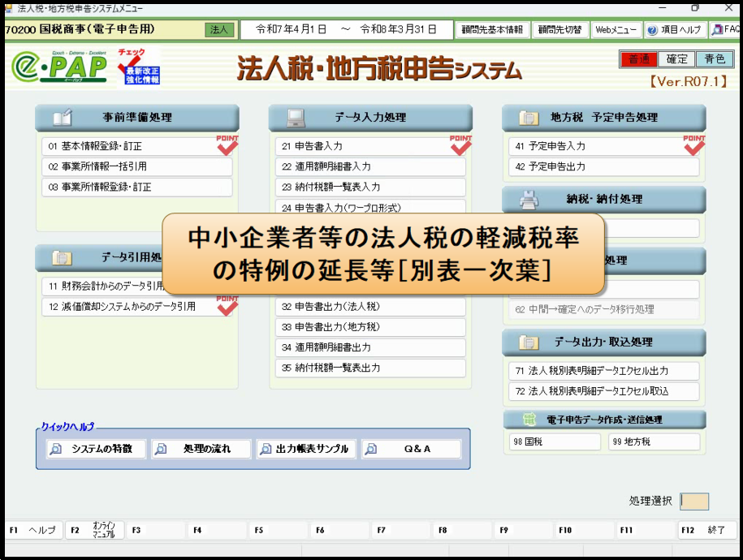This screenshot has height=560, width=743.
Task: Open 41 予定申告入力
Action: pos(604,146)
